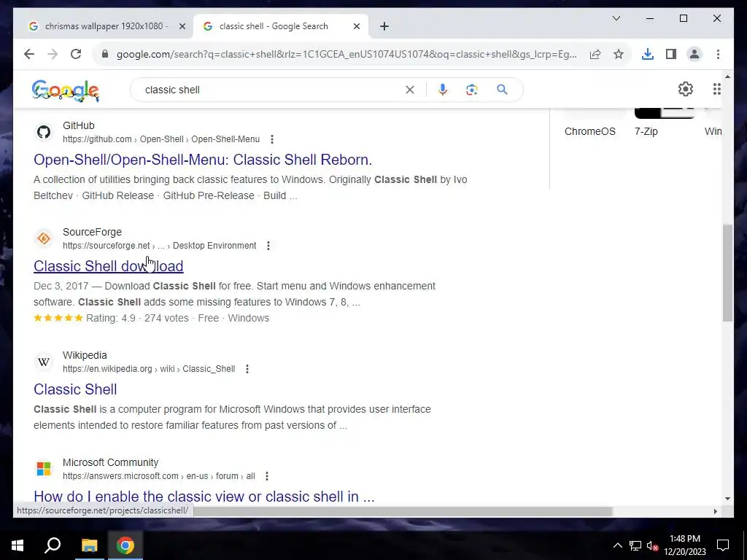747x560 pixels.
Task: Show hidden system tray icons
Action: [617, 545]
